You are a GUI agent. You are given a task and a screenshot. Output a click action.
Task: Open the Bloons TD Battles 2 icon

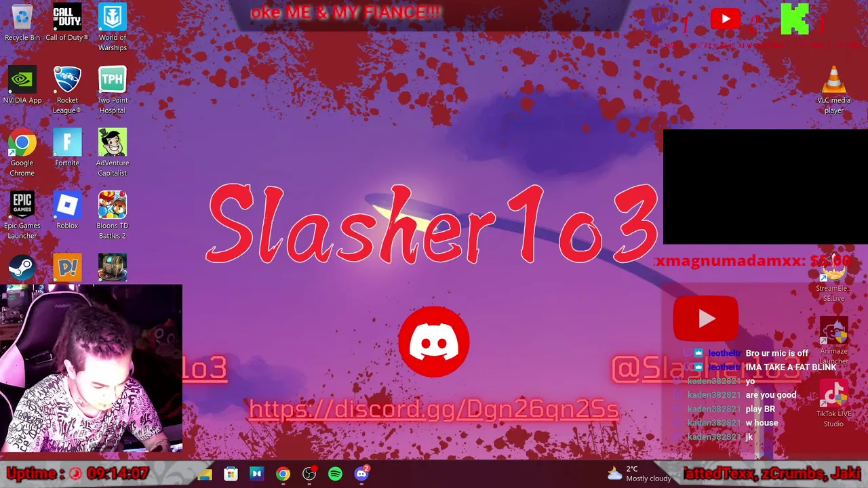tap(112, 216)
